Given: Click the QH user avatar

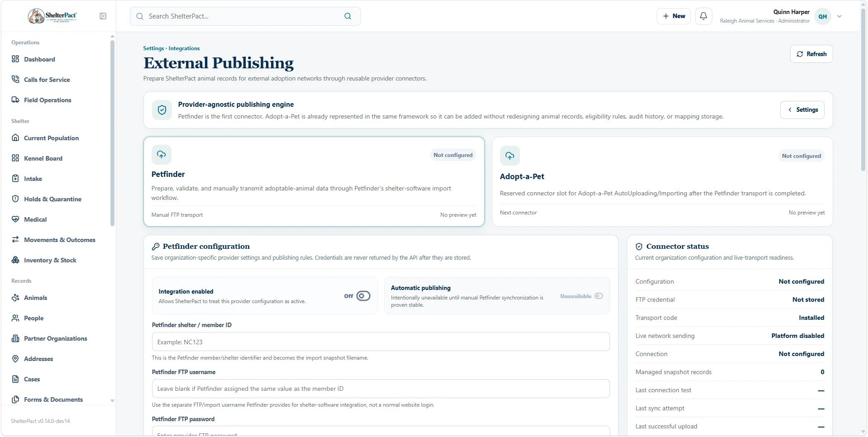Looking at the screenshot, I should coord(822,16).
